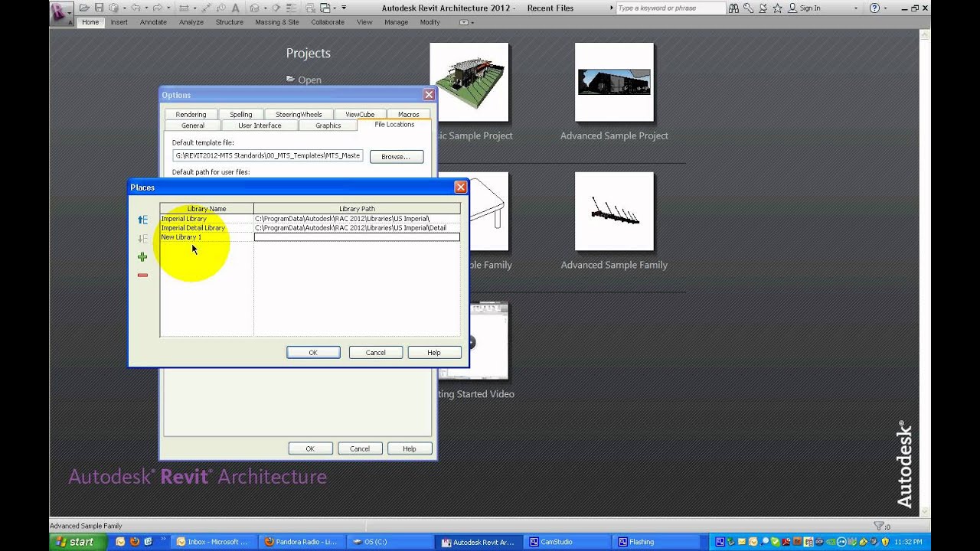Open the Macros tab in Options
The height and width of the screenshot is (551, 980).
click(409, 115)
